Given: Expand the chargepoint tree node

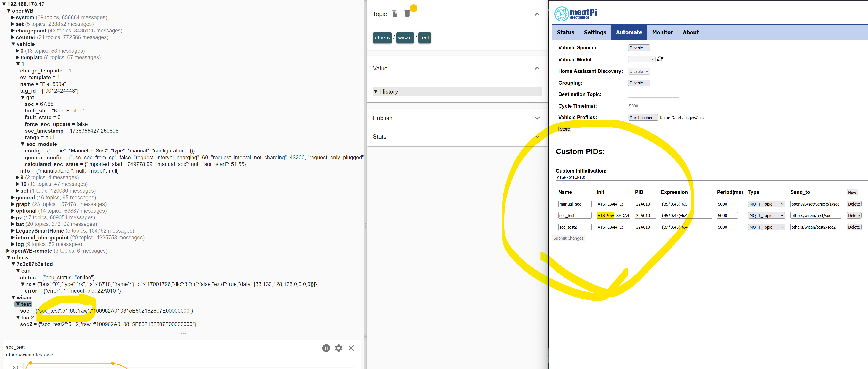Looking at the screenshot, I should click(x=13, y=31).
